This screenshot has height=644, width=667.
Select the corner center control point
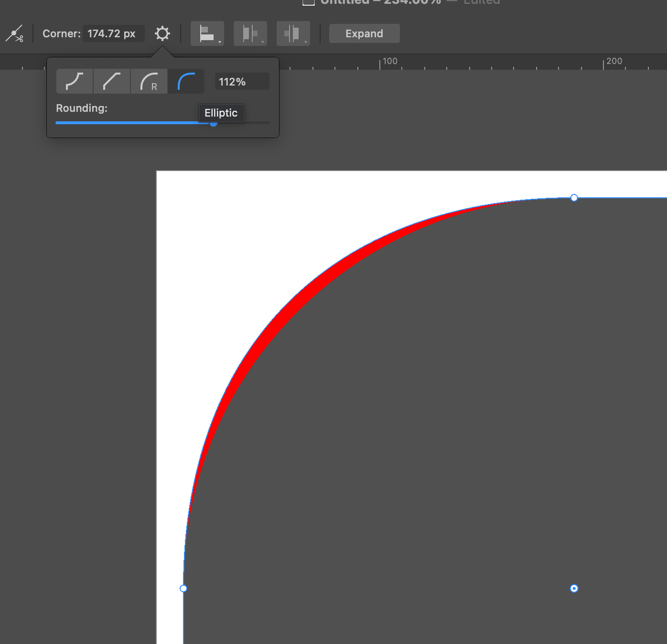[574, 589]
